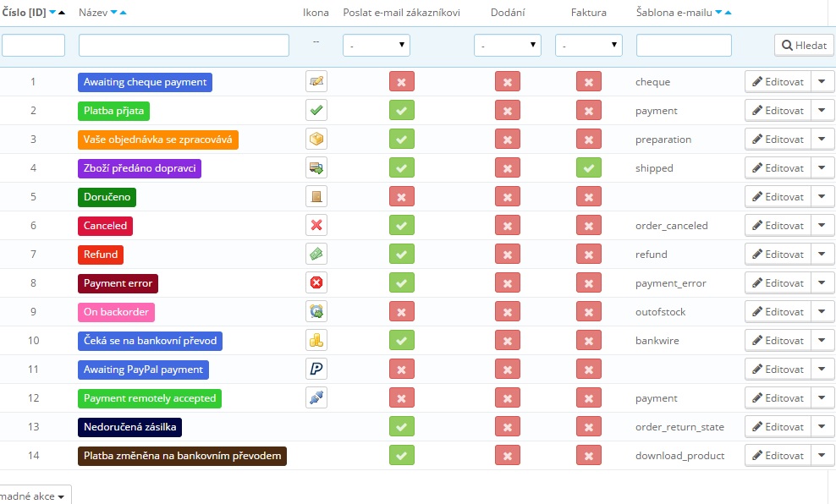Disable customer e-mail for Platba změněna na bankovním převodem
This screenshot has width=836, height=504.
[401, 456]
